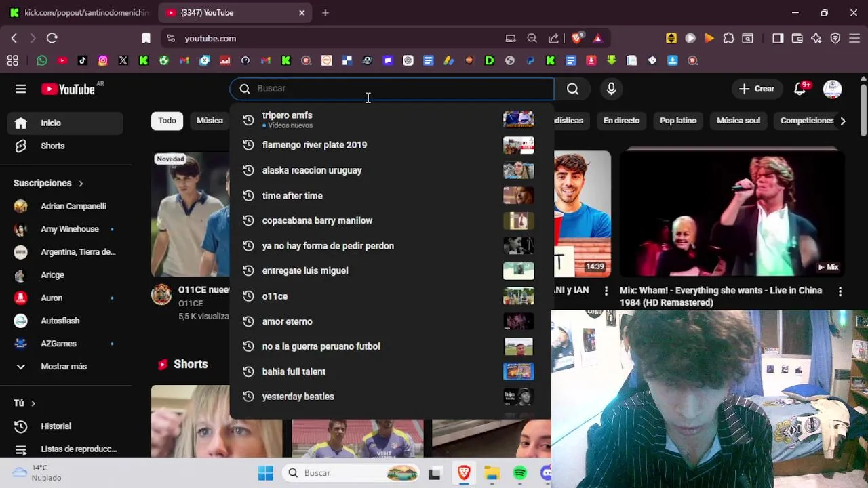
Task: Select the Pop latino filter chip
Action: point(678,121)
